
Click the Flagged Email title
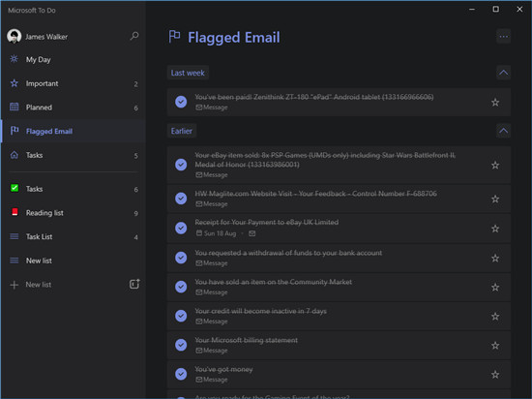[x=234, y=38]
